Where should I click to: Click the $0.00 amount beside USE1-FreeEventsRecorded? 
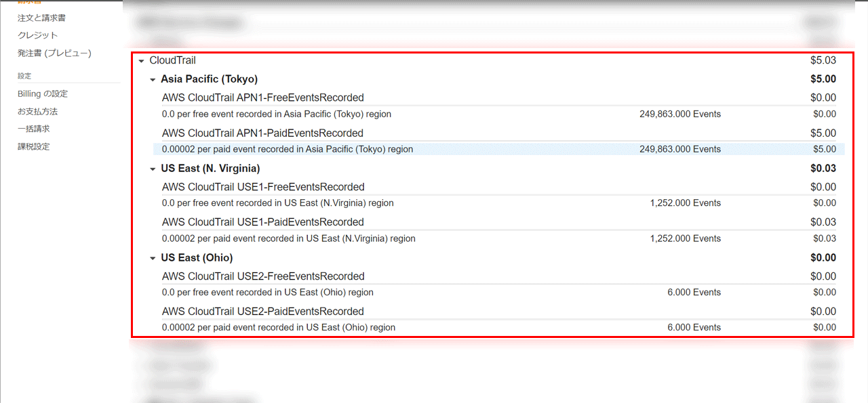pyautogui.click(x=823, y=187)
